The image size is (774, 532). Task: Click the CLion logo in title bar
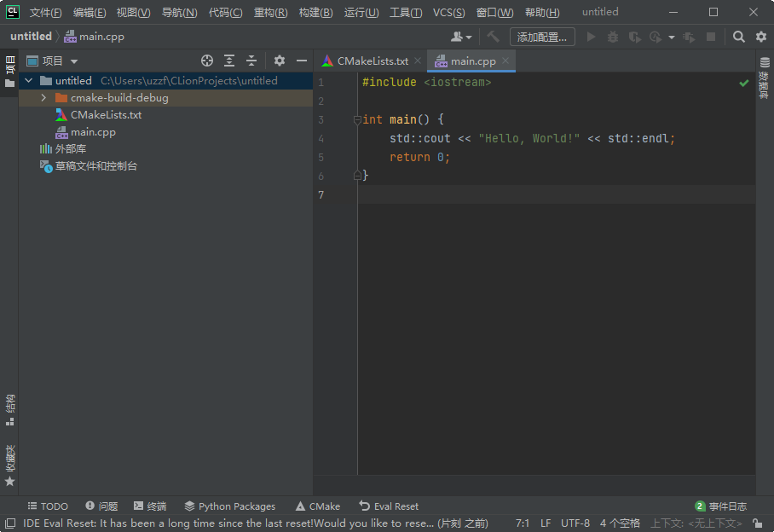12,12
